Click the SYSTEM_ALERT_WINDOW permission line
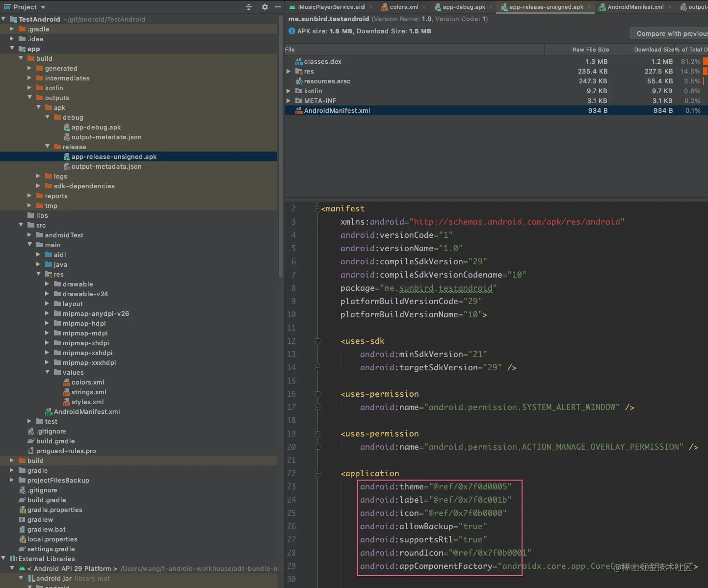This screenshot has height=588, width=708. pos(497,407)
